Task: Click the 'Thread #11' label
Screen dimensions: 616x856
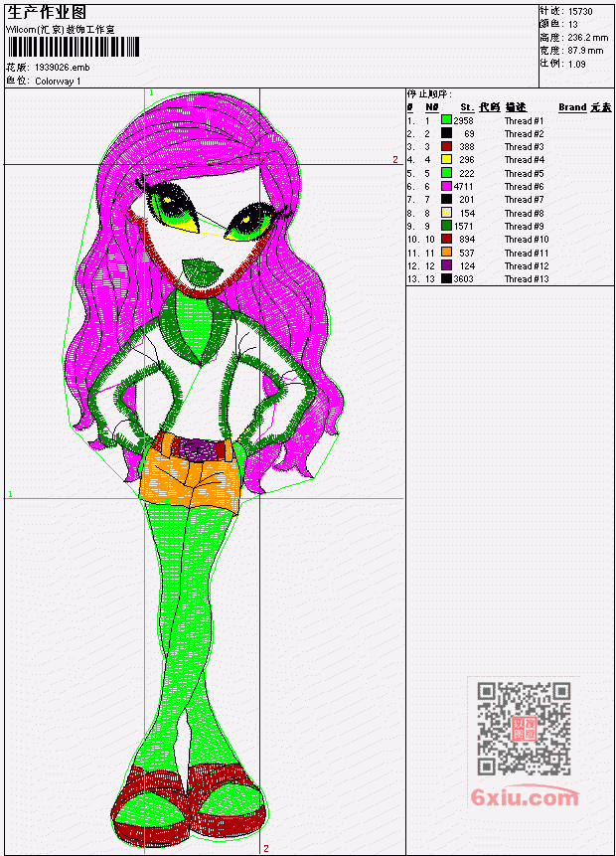Action: click(527, 254)
